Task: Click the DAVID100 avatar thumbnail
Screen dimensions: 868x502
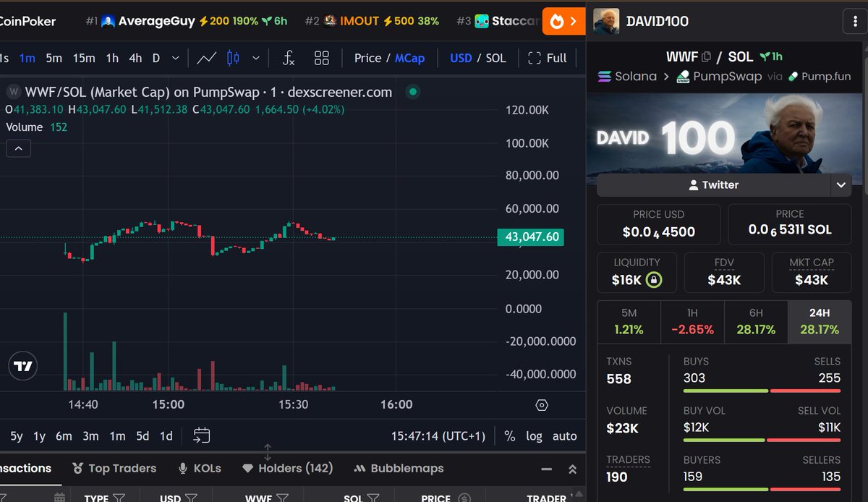Action: click(x=606, y=22)
